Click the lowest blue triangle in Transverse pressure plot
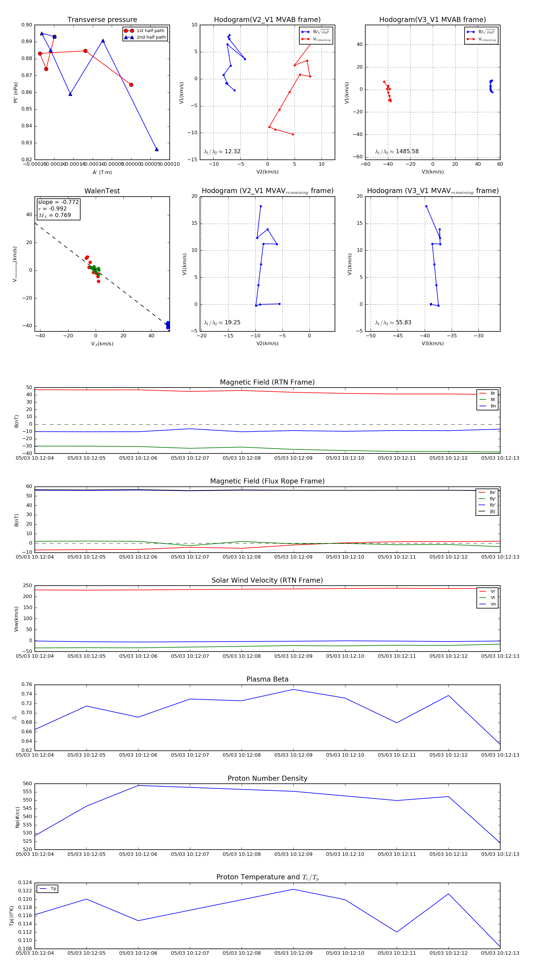535x980 pixels. click(x=157, y=149)
